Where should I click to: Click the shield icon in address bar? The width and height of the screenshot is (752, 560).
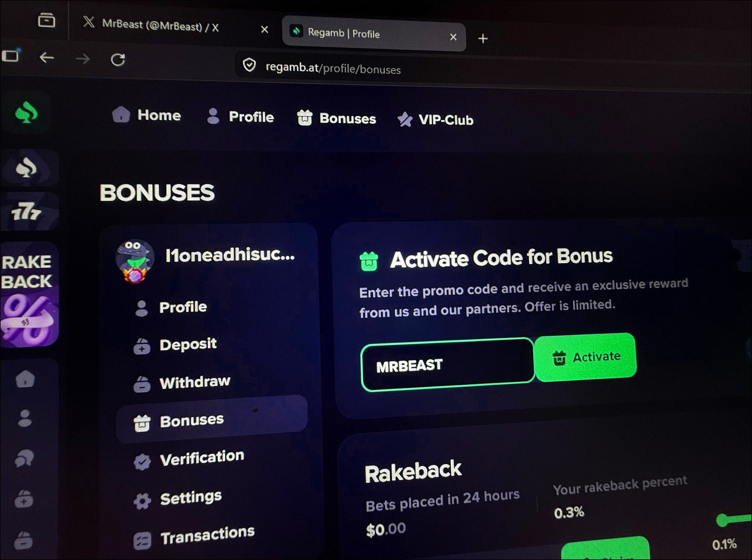249,65
